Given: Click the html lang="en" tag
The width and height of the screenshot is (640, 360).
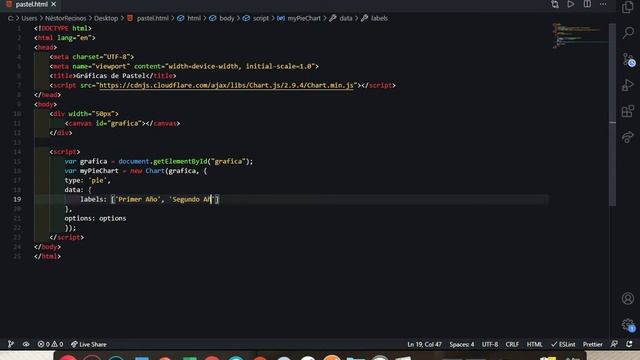Looking at the screenshot, I should point(64,38).
